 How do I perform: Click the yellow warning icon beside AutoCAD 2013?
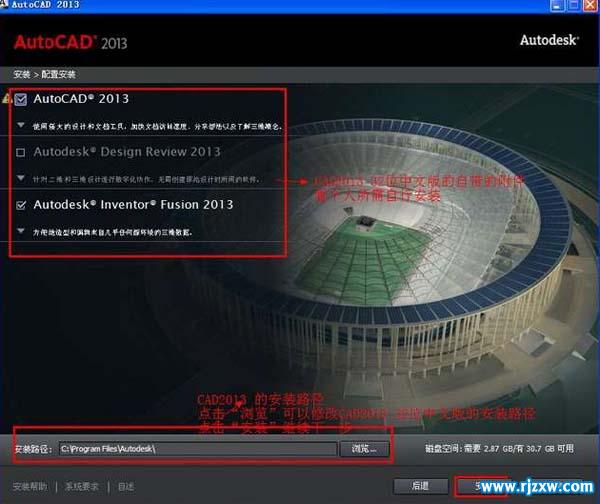(7, 99)
